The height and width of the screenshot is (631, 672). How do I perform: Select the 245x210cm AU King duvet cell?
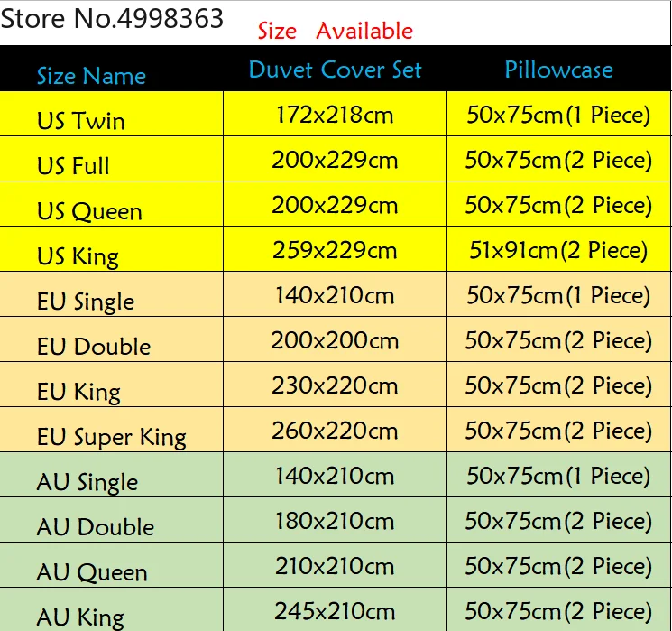click(335, 612)
